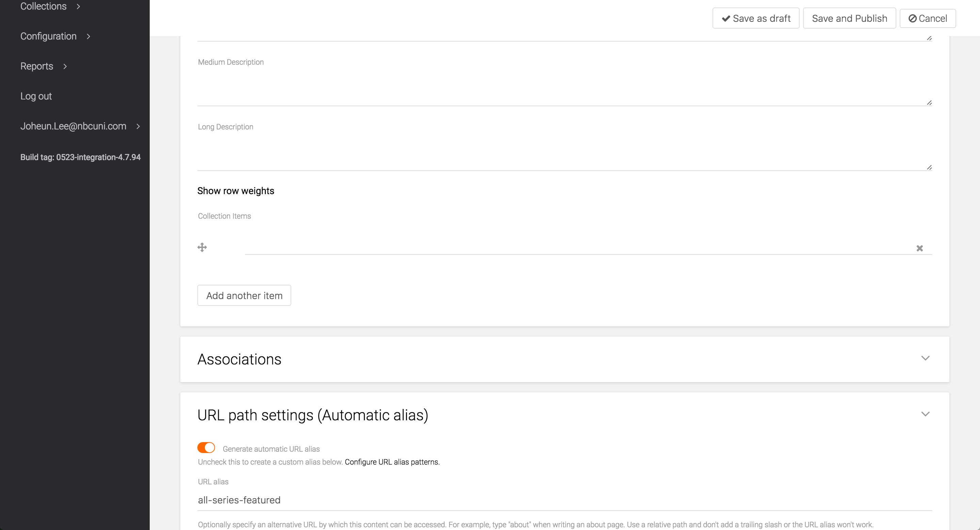This screenshot has height=530, width=980.
Task: Expand the Associations section chevron
Action: point(925,358)
